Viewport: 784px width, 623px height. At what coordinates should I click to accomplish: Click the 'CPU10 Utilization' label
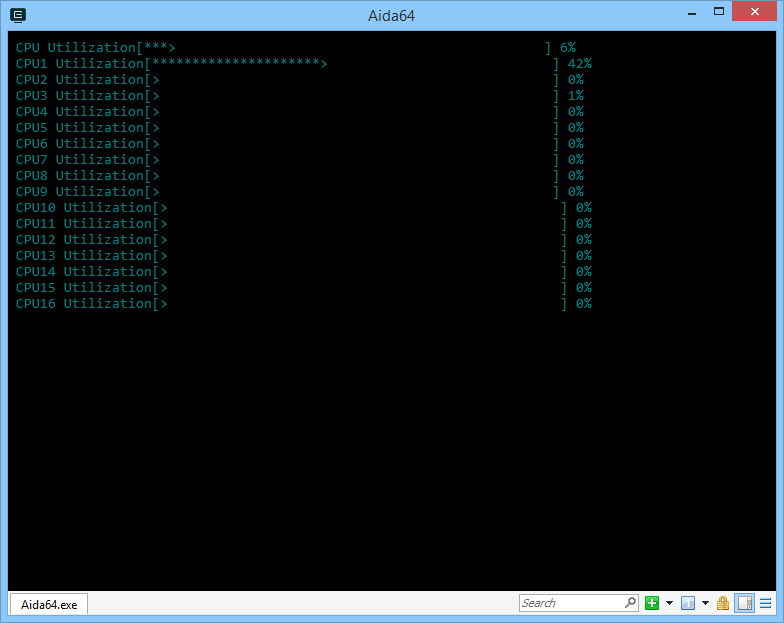84,208
